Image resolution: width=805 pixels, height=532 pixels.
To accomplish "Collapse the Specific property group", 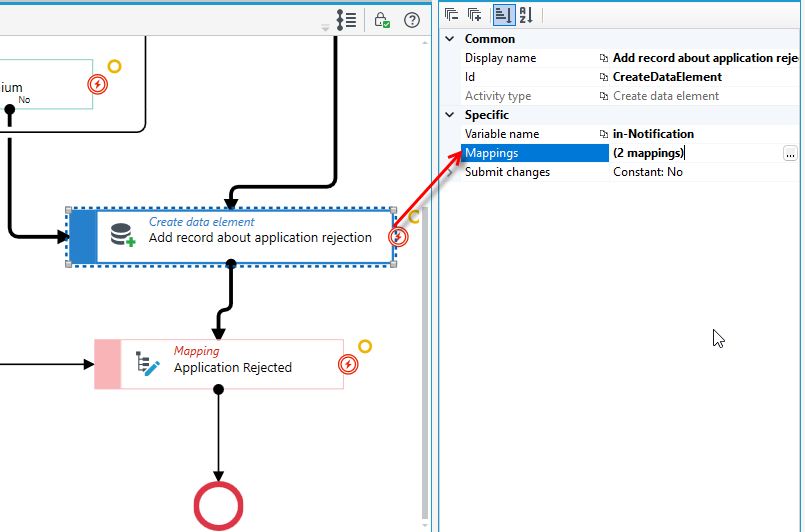I will (x=450, y=115).
